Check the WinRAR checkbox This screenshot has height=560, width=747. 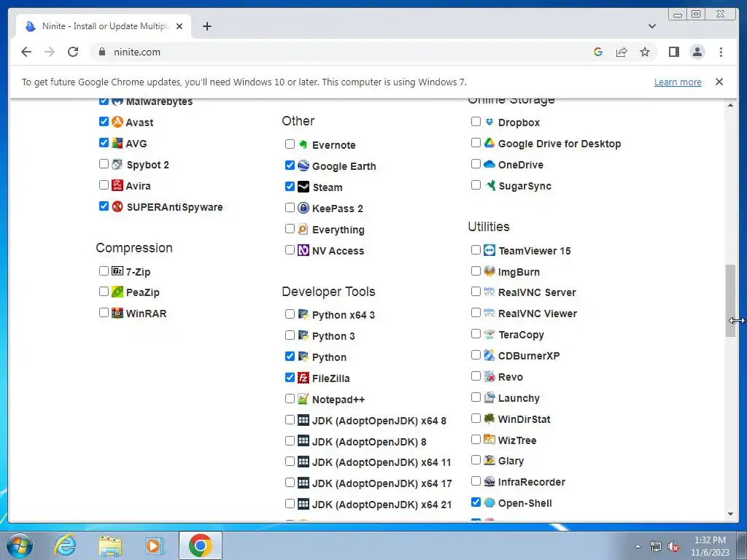(x=104, y=312)
